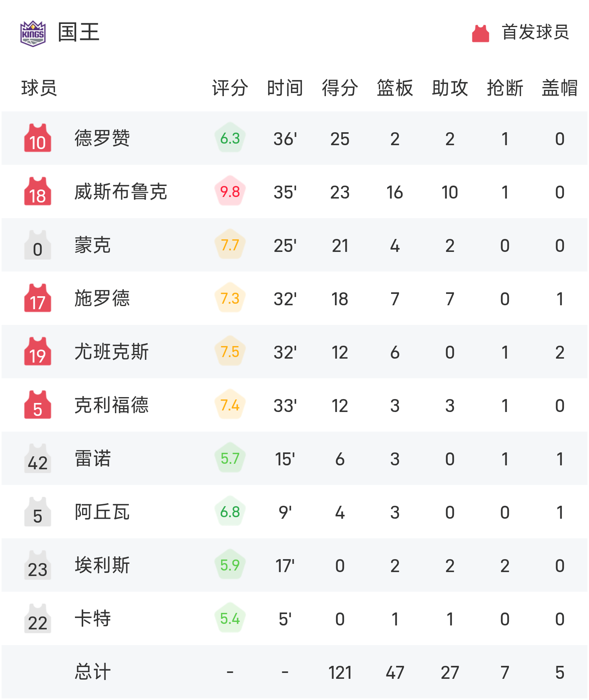Click the red starter jersey legend icon
The width and height of the screenshot is (589, 700).
[480, 33]
